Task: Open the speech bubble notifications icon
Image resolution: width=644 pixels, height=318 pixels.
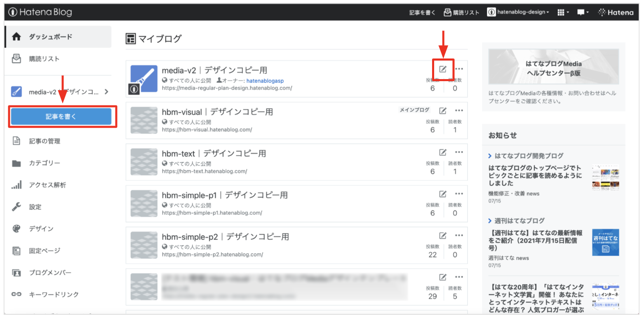Action: click(583, 12)
